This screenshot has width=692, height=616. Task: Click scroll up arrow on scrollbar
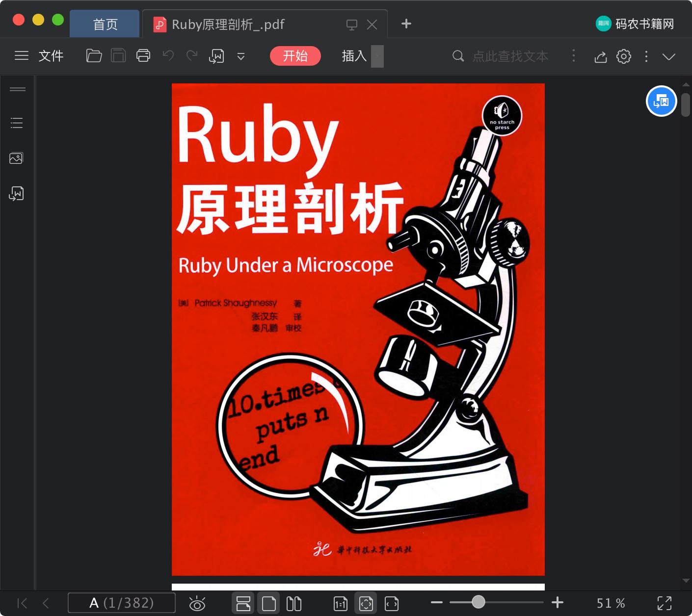click(686, 85)
